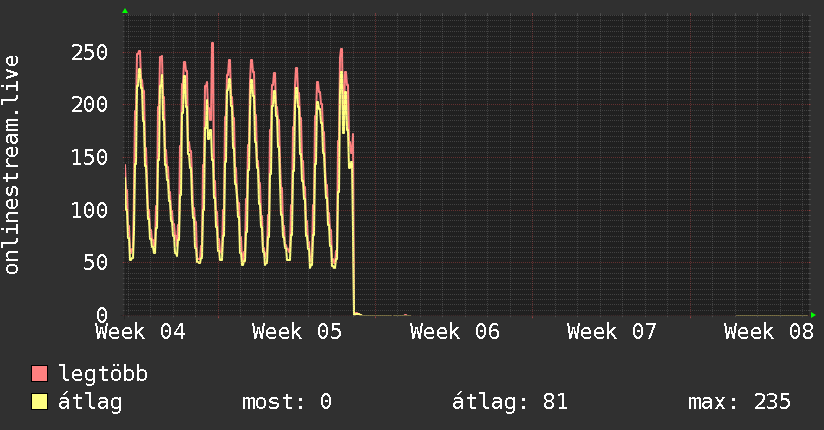Viewport: 824px width, 430px height.
Task: Click the onlinestream.live vertical axis title
Action: click(x=12, y=165)
